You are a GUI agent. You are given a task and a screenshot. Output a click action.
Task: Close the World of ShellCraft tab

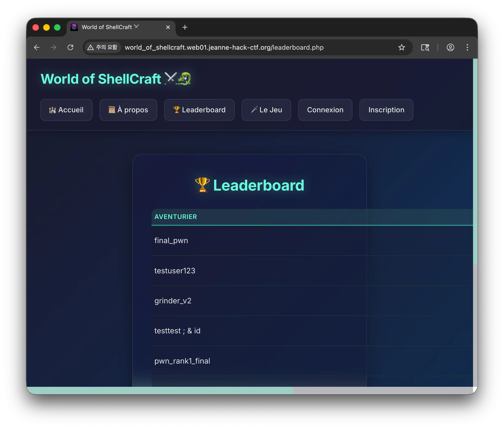pyautogui.click(x=168, y=27)
